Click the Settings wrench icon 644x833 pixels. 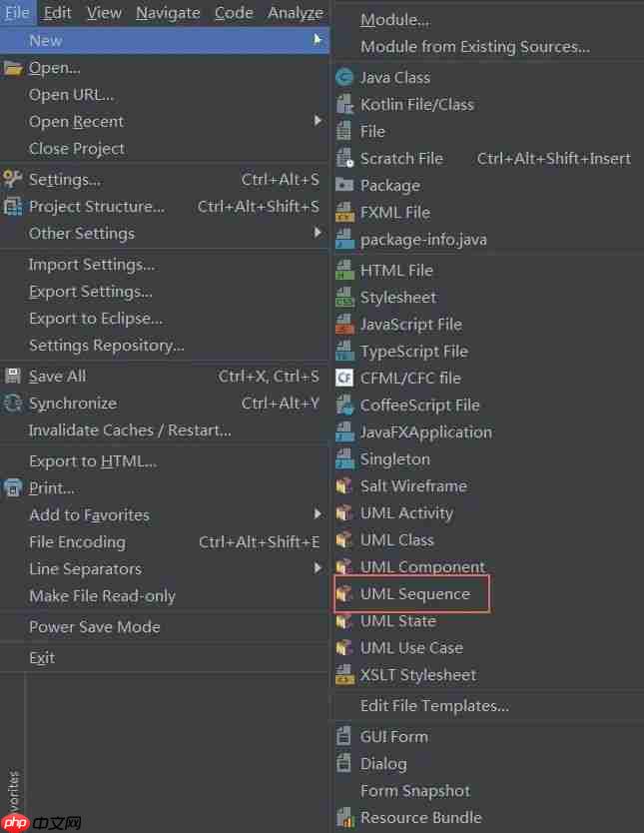13,180
